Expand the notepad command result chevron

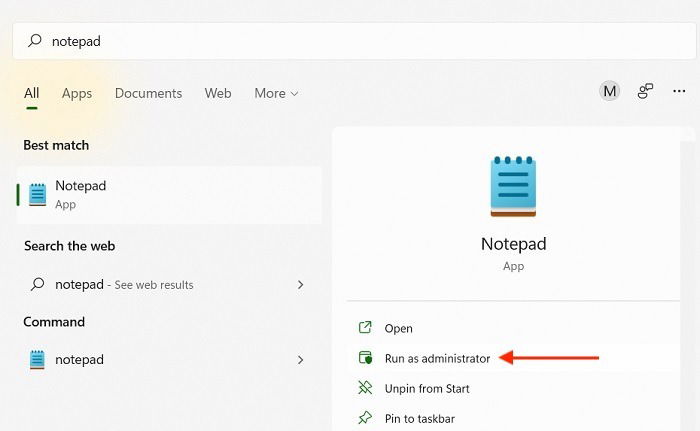(300, 360)
